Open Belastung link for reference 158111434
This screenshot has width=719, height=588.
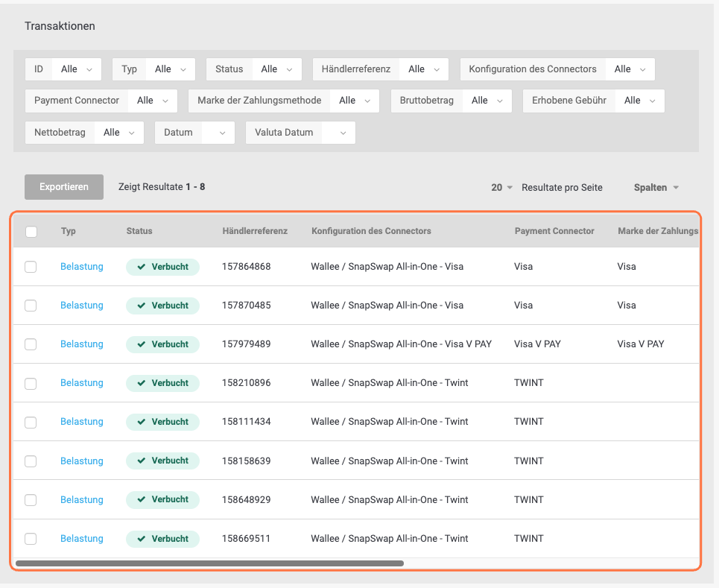(x=82, y=422)
